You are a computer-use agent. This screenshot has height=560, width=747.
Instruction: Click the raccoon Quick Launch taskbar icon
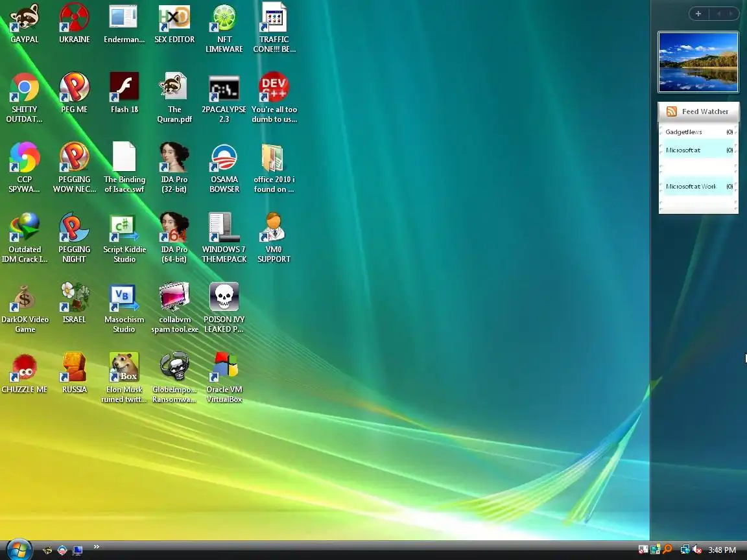47,550
